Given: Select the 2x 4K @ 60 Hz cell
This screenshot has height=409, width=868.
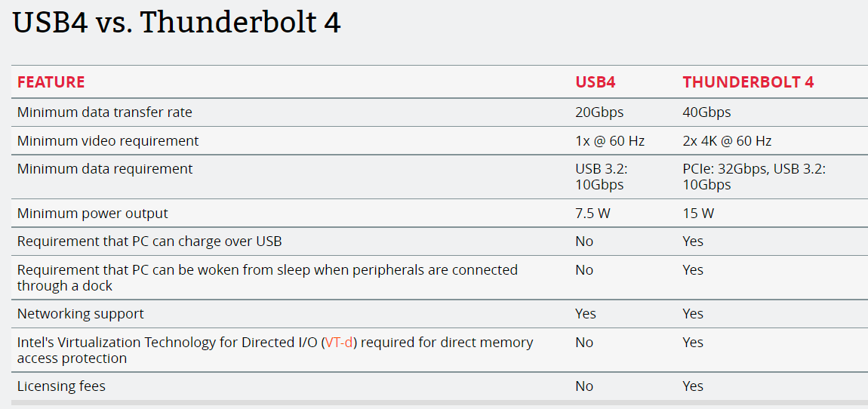Looking at the screenshot, I should click(x=728, y=141).
